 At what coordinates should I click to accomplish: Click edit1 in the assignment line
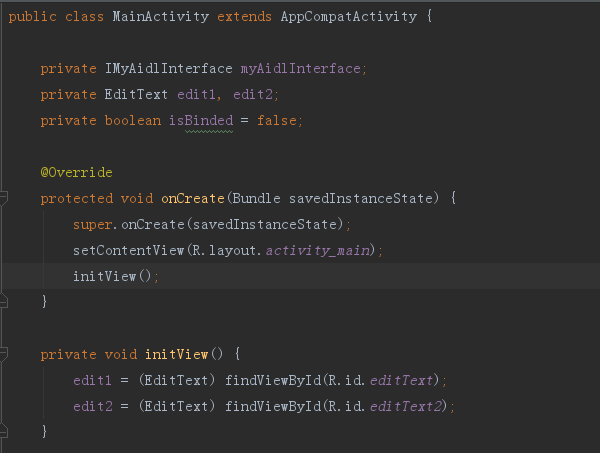(x=93, y=381)
